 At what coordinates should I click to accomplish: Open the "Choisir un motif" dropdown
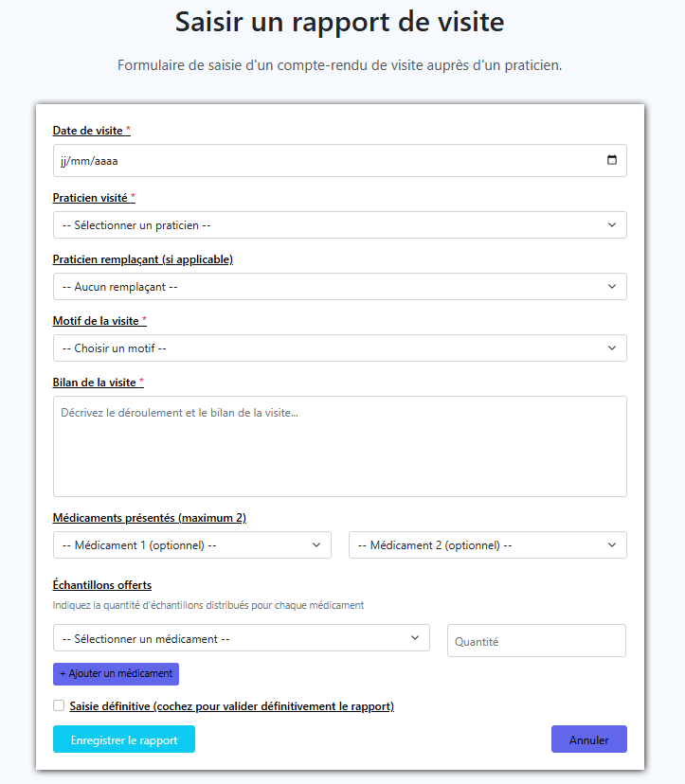(339, 347)
